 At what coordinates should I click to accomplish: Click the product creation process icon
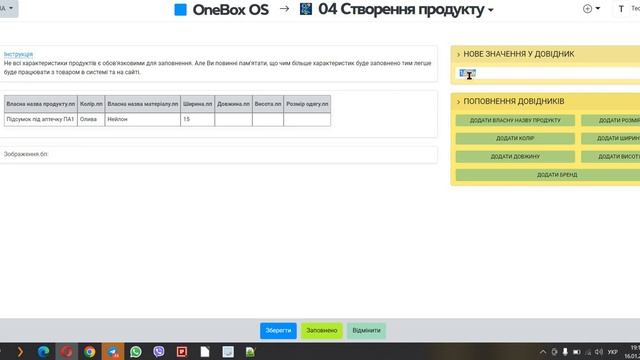306,9
